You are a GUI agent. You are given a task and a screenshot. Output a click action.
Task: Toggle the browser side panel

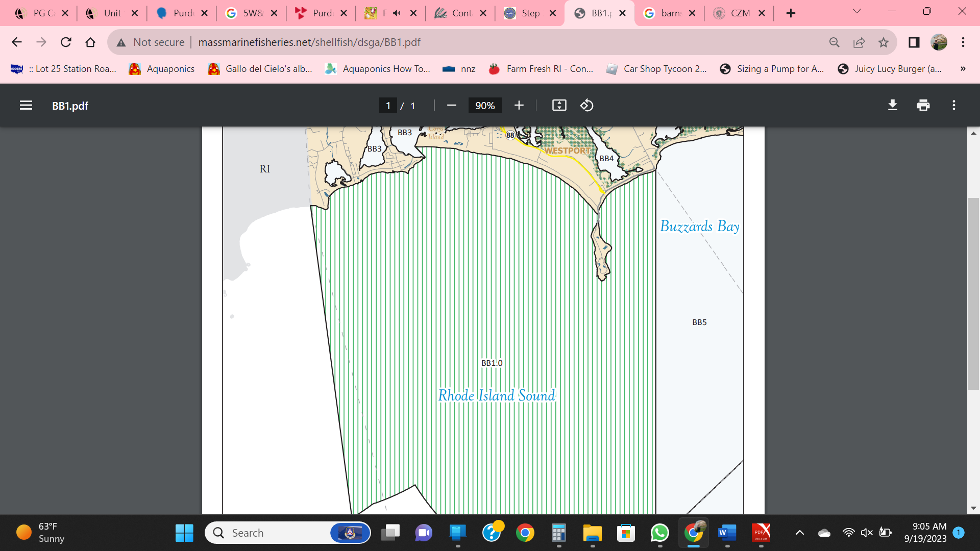[914, 42]
